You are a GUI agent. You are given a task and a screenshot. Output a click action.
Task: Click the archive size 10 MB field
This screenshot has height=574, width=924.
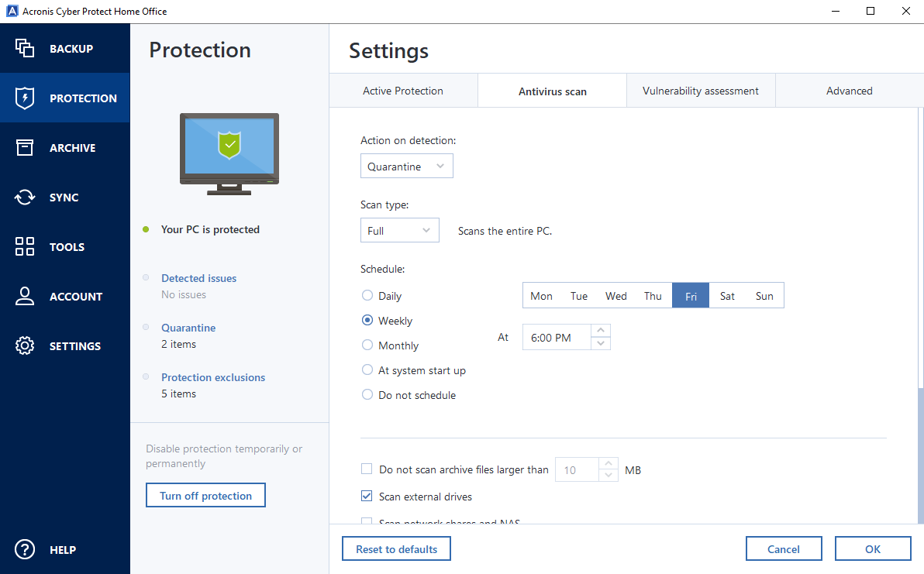[x=577, y=469]
